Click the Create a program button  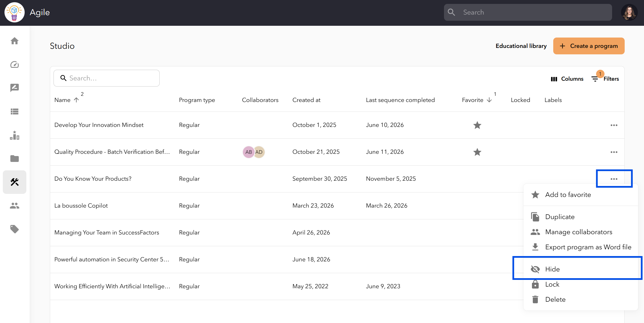coord(589,46)
